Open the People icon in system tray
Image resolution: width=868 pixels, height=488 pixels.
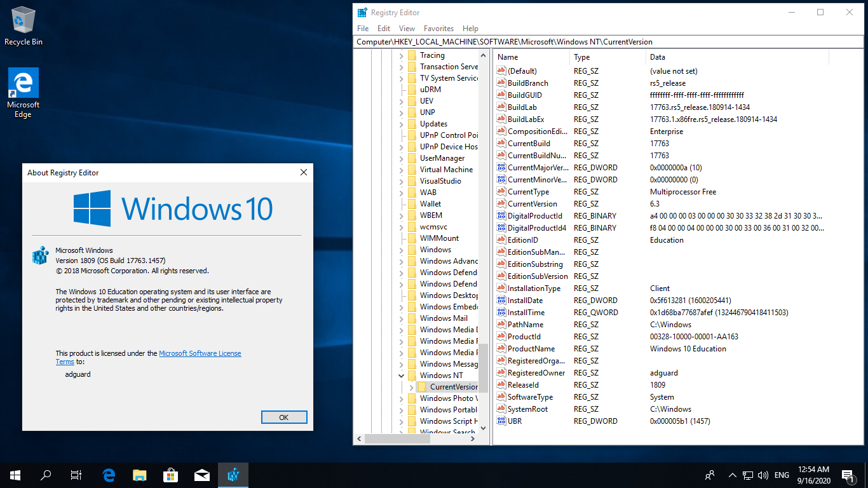point(710,475)
